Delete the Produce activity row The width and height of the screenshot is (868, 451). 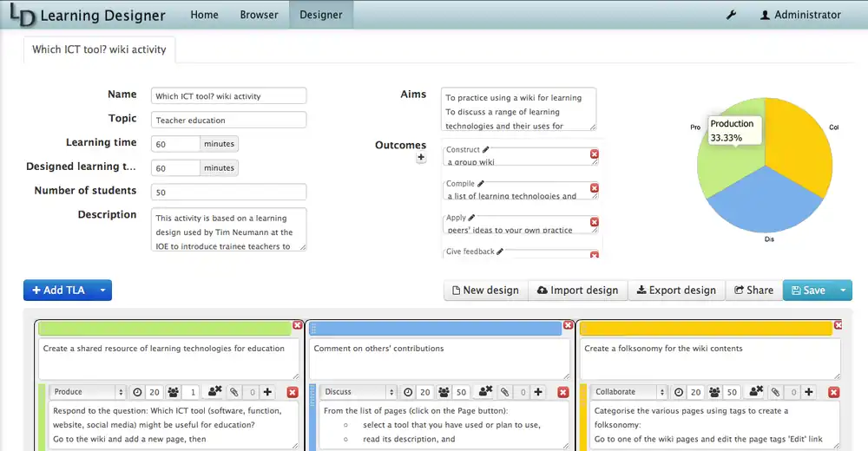click(x=292, y=393)
